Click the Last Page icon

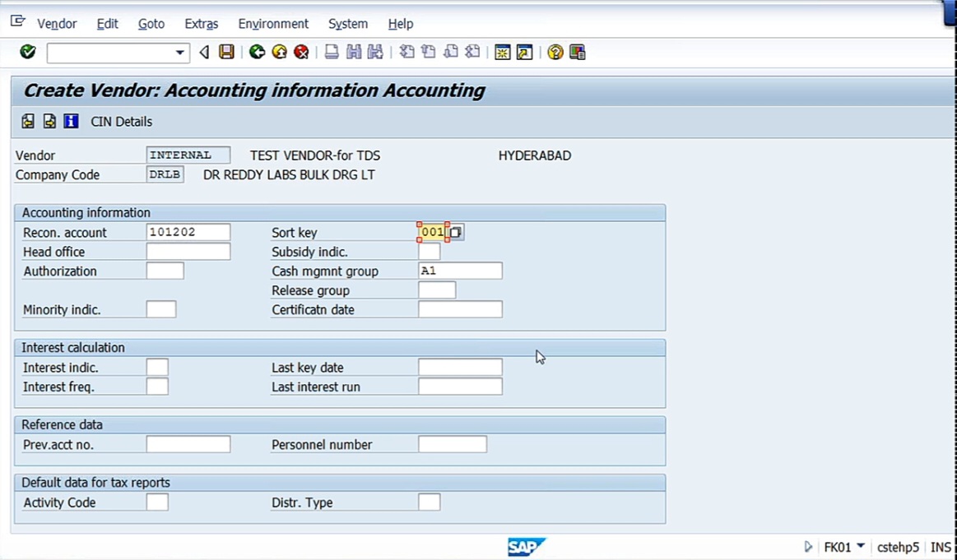coord(472,52)
